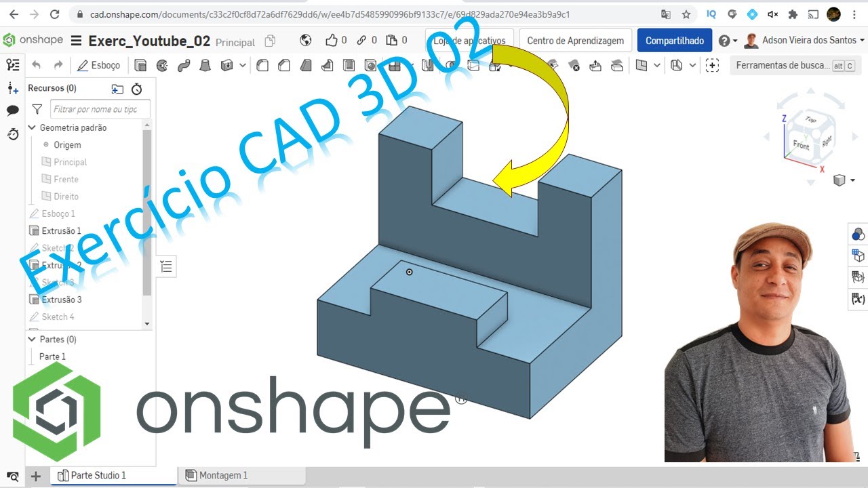Click the public globe icon
The image size is (868, 488).
pos(306,41)
